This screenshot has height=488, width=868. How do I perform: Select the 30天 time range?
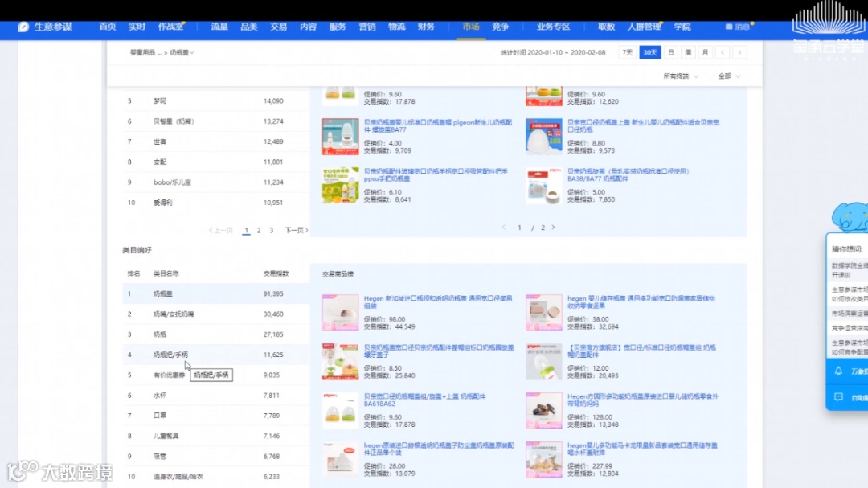tap(650, 52)
